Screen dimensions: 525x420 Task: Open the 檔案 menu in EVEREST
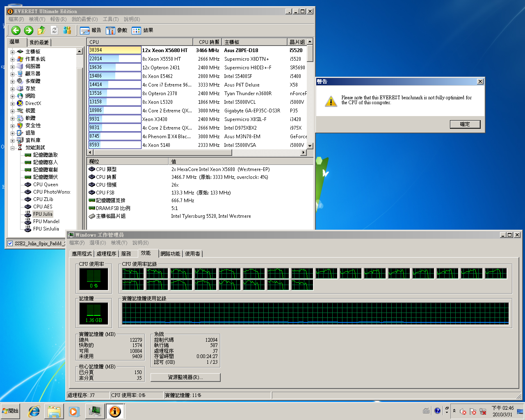(x=16, y=19)
